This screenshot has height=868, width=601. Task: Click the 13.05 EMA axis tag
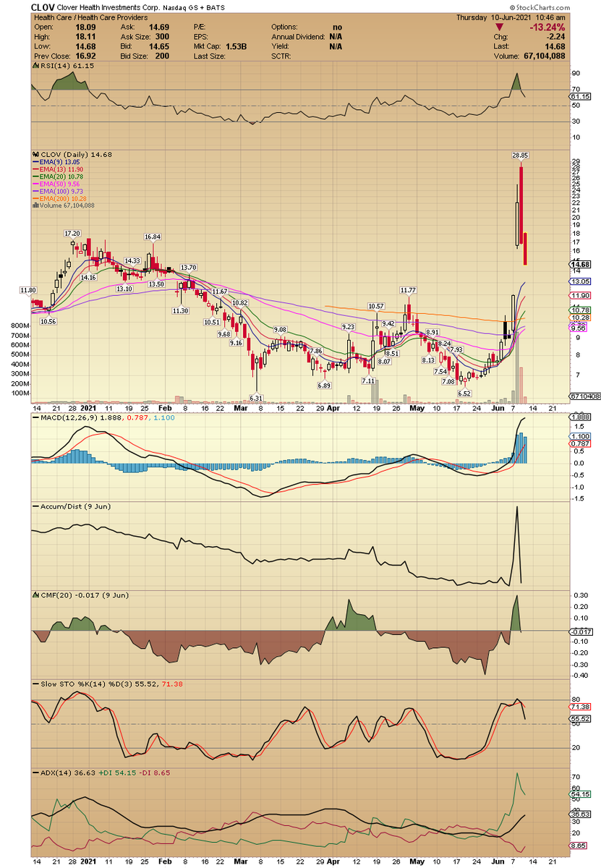point(581,281)
